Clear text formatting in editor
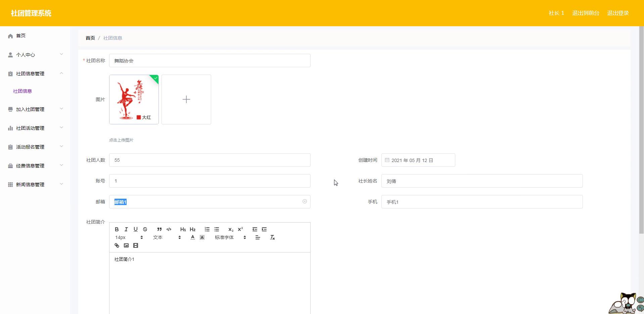The height and width of the screenshot is (314, 644). coord(272,237)
